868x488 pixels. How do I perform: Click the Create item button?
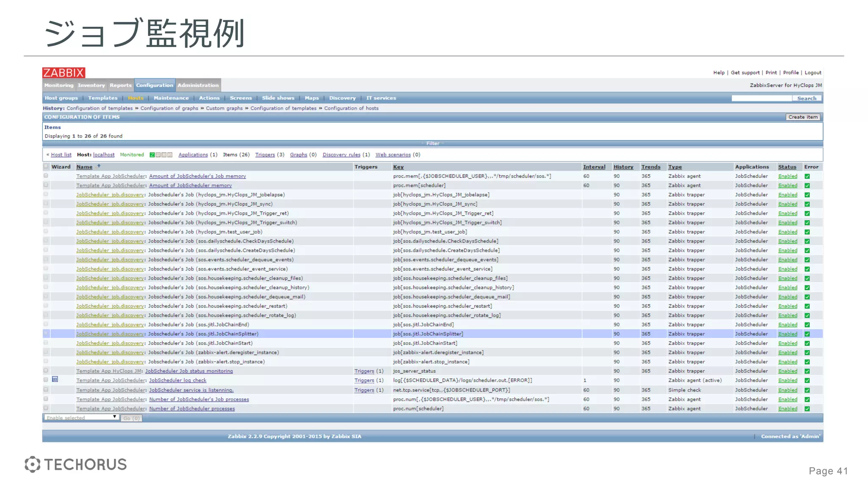(803, 117)
